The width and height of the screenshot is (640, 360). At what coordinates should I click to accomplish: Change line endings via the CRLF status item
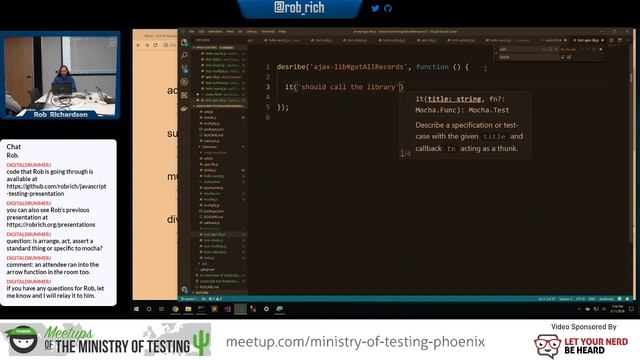(591, 299)
